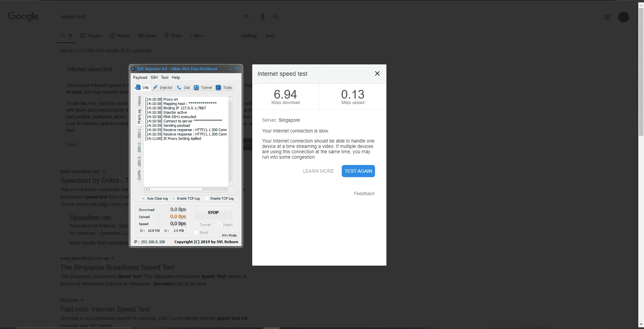
Task: Open the Help menu
Action: point(176,77)
